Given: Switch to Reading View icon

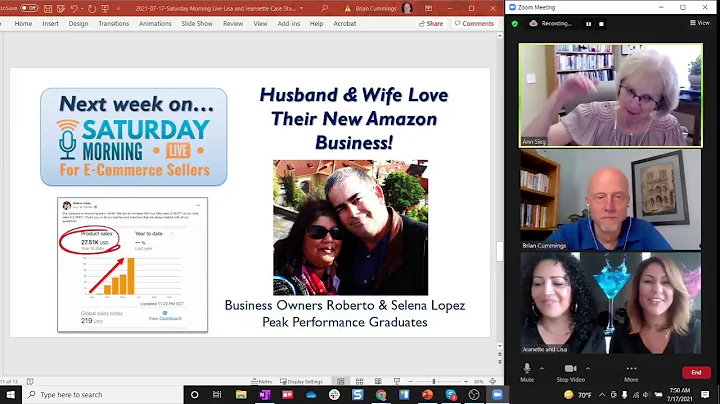Looking at the screenshot, I should point(378,381).
